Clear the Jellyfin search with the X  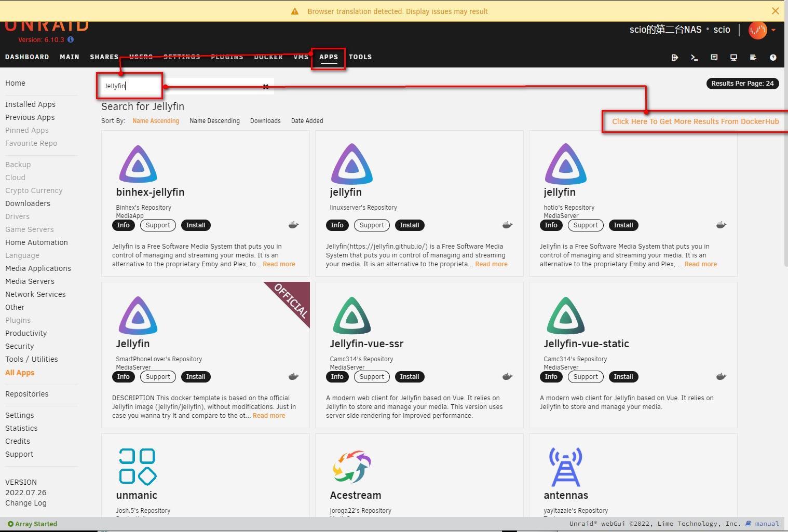[x=266, y=87]
